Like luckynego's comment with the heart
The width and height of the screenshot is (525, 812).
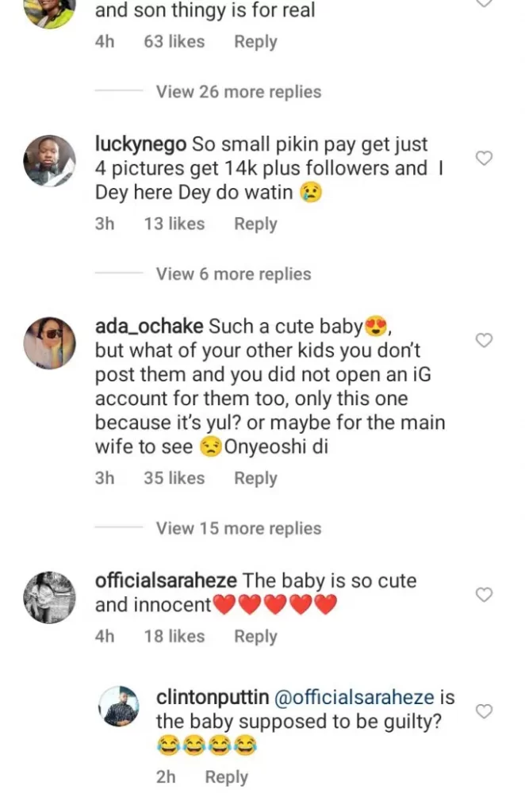click(x=484, y=159)
